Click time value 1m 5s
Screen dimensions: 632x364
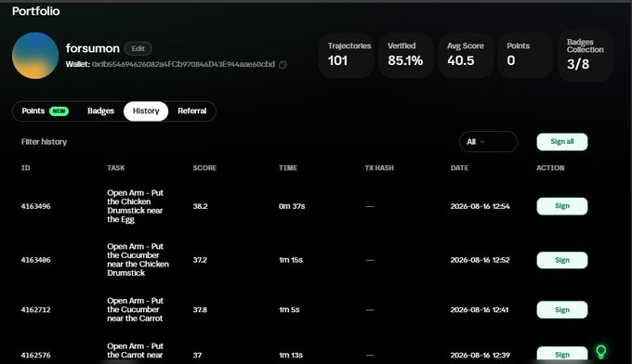[289, 309]
